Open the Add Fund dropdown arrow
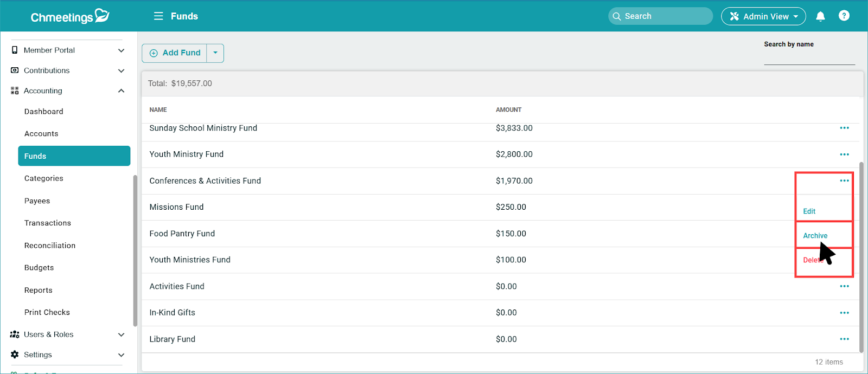868x374 pixels. 215,53
